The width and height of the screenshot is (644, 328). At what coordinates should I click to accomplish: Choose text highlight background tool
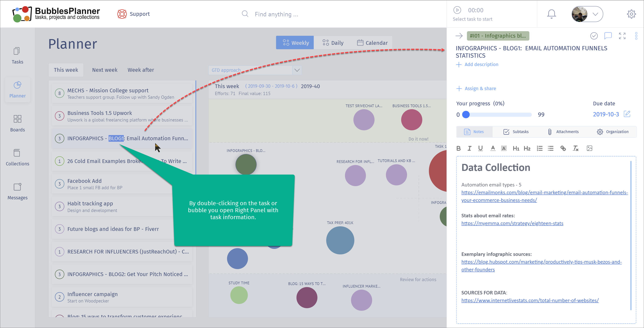[x=503, y=148]
